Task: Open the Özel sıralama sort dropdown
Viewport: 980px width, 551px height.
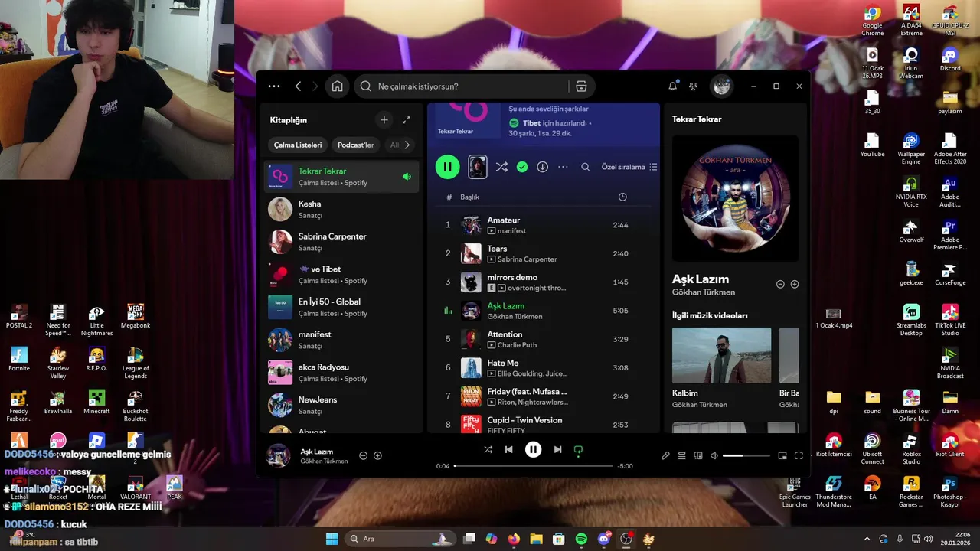Action: coord(629,167)
